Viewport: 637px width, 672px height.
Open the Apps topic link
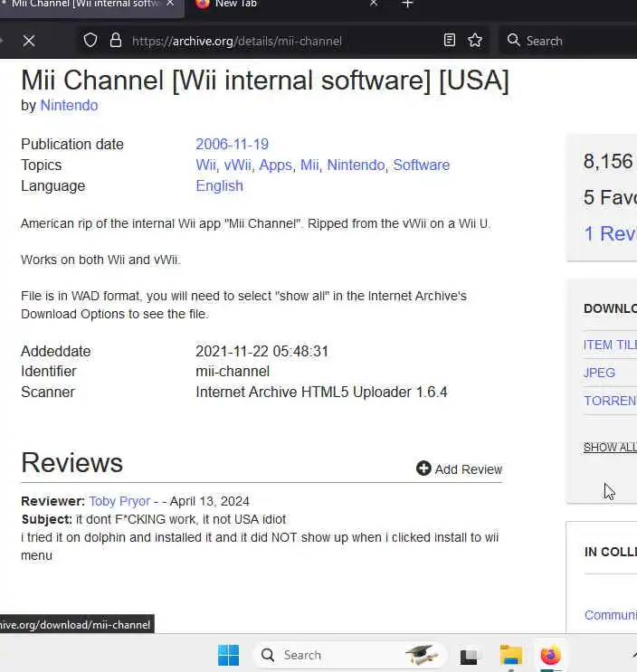point(276,166)
